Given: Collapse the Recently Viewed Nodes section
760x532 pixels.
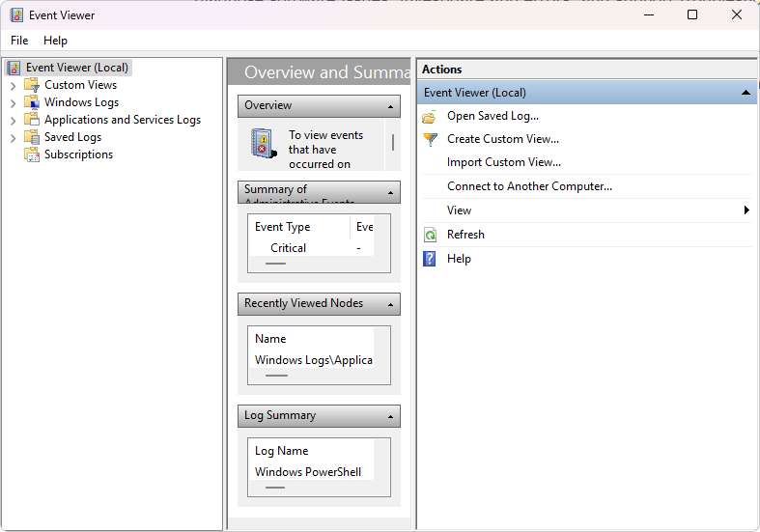Looking at the screenshot, I should [391, 304].
